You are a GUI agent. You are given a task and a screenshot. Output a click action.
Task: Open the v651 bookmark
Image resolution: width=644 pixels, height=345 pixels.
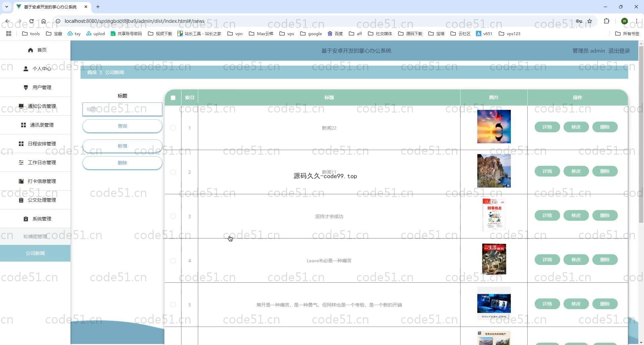(484, 33)
